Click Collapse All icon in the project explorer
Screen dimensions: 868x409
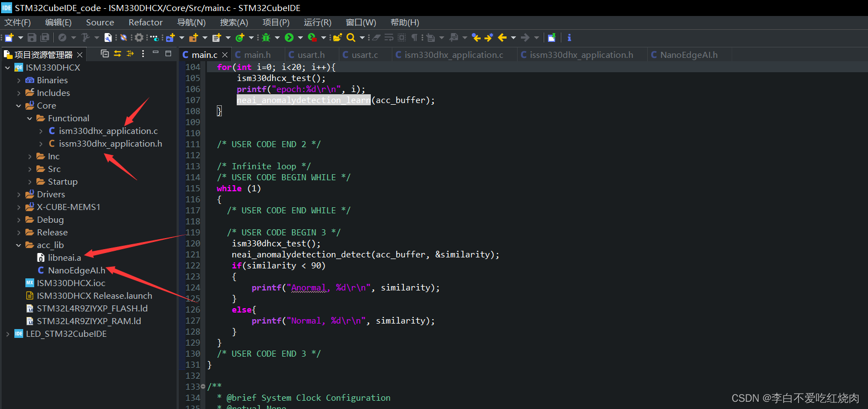105,53
